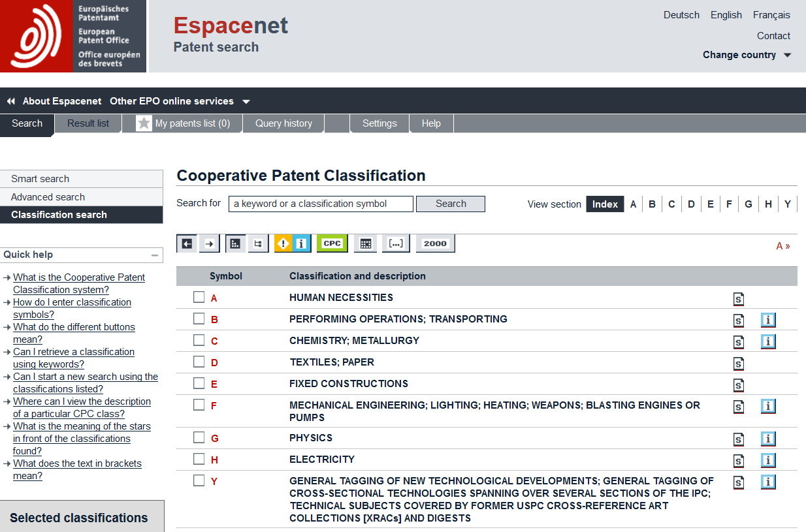Open the S icon for MECHANICAL ENGINEERING row

pos(738,407)
